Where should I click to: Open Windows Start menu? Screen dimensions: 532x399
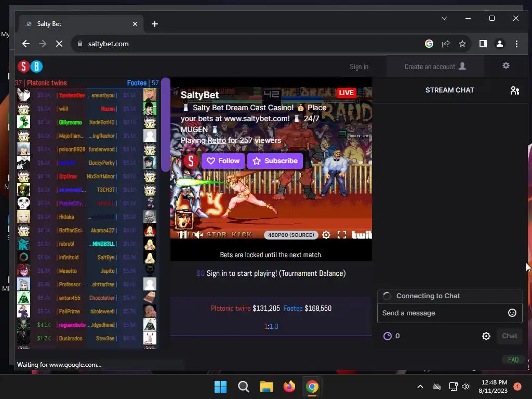tap(220, 387)
